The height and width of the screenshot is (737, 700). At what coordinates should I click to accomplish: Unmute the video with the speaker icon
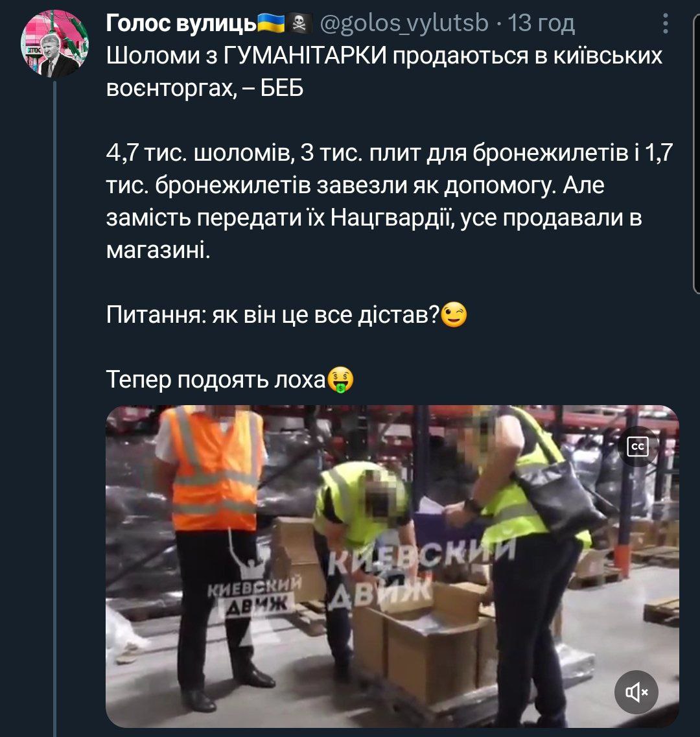636,692
